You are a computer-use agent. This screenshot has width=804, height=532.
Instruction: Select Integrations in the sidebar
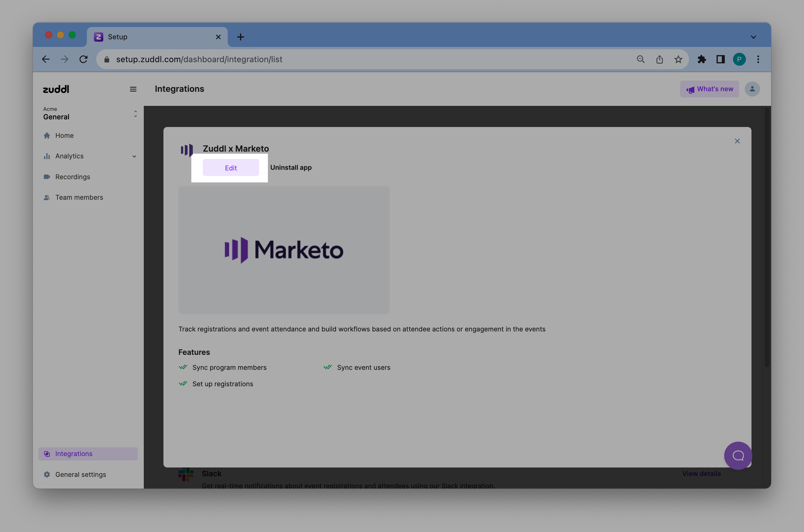(x=88, y=454)
